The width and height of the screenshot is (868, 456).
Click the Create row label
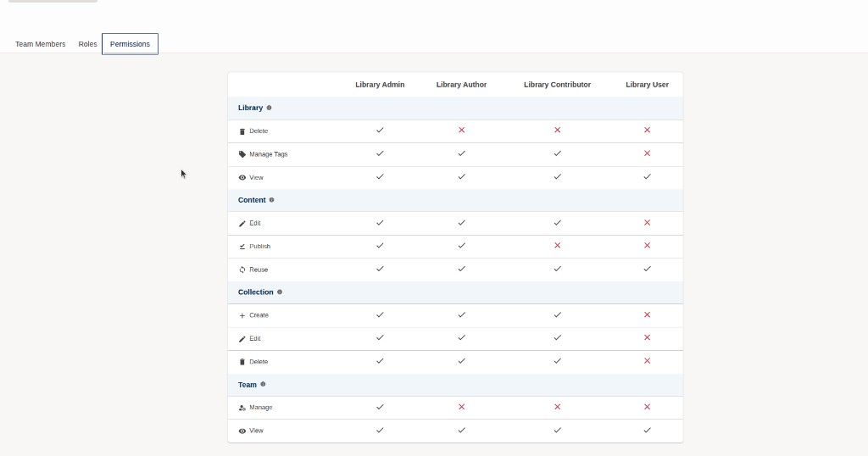(259, 315)
